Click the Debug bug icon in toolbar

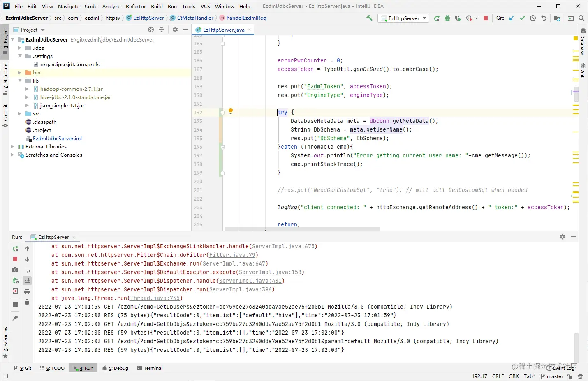(447, 18)
